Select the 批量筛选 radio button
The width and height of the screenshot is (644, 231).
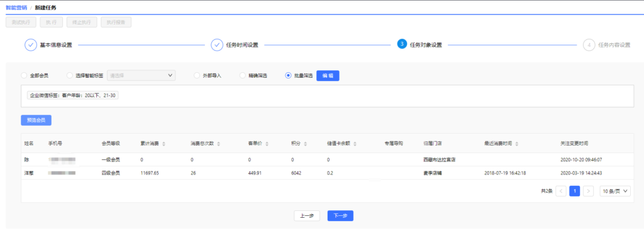point(288,76)
